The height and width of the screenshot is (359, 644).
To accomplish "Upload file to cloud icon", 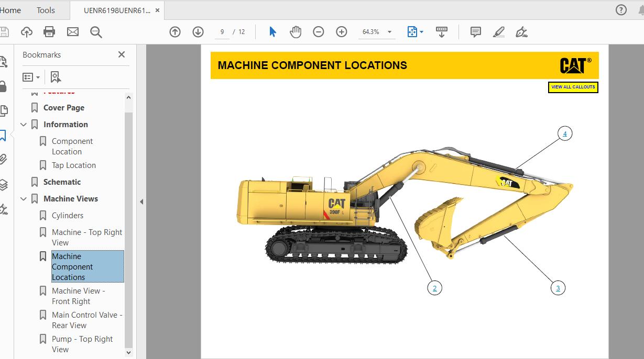I will point(27,32).
